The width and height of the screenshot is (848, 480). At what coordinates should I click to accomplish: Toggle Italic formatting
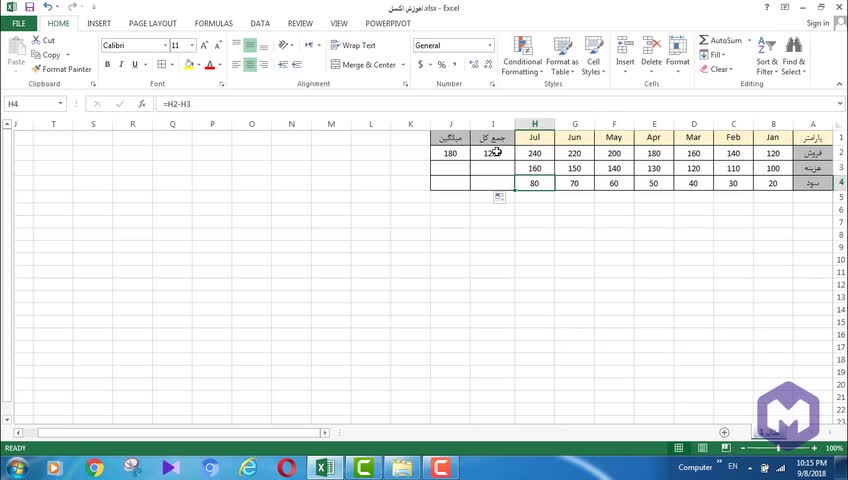(x=121, y=64)
